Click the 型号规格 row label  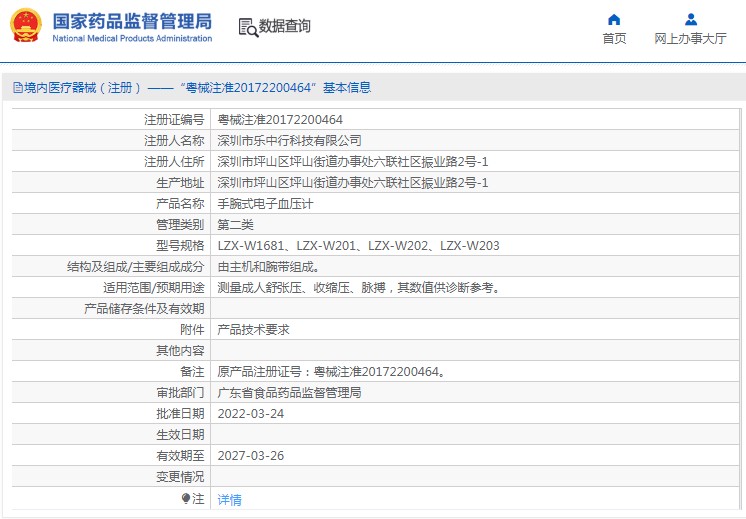[180, 245]
